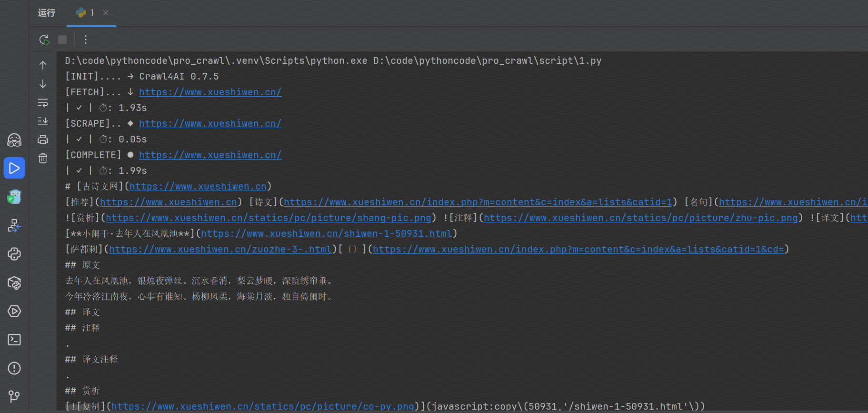Rerun the script with the rerun icon
Viewport: 868px width, 413px height.
coord(44,40)
